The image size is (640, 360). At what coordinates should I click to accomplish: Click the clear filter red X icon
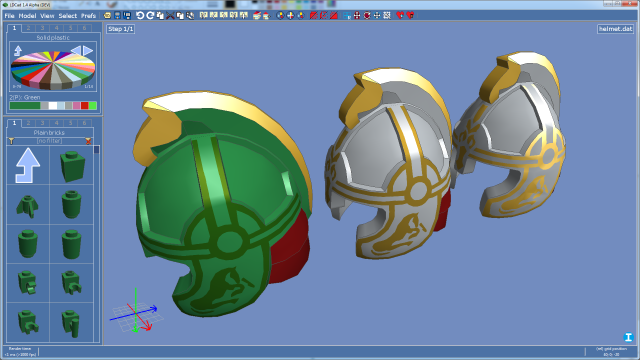(88, 141)
